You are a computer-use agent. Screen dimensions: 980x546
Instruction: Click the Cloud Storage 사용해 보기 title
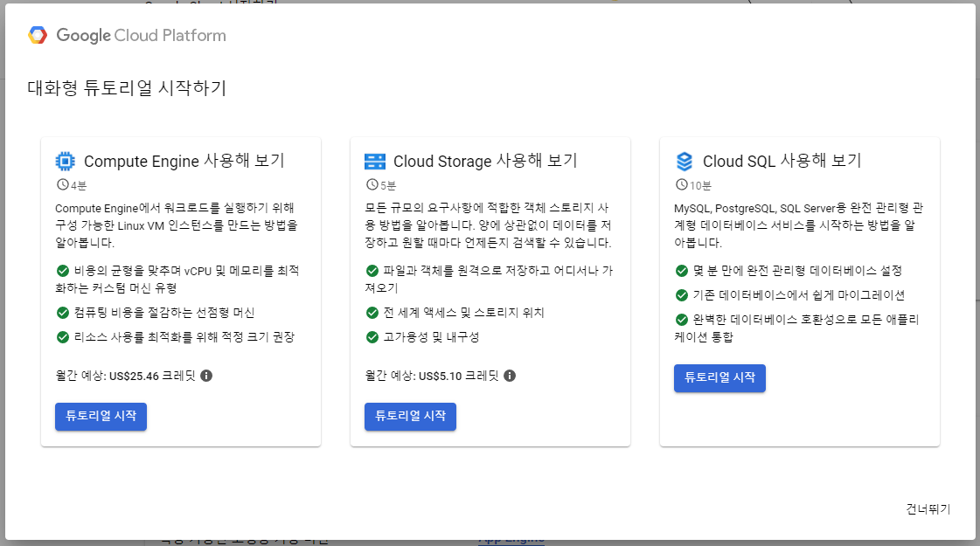pos(485,161)
